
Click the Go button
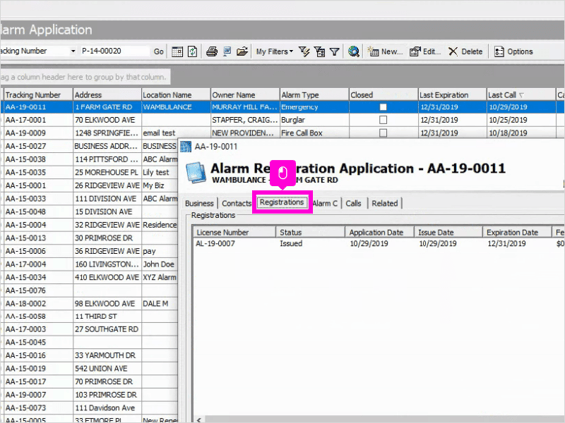click(x=159, y=52)
